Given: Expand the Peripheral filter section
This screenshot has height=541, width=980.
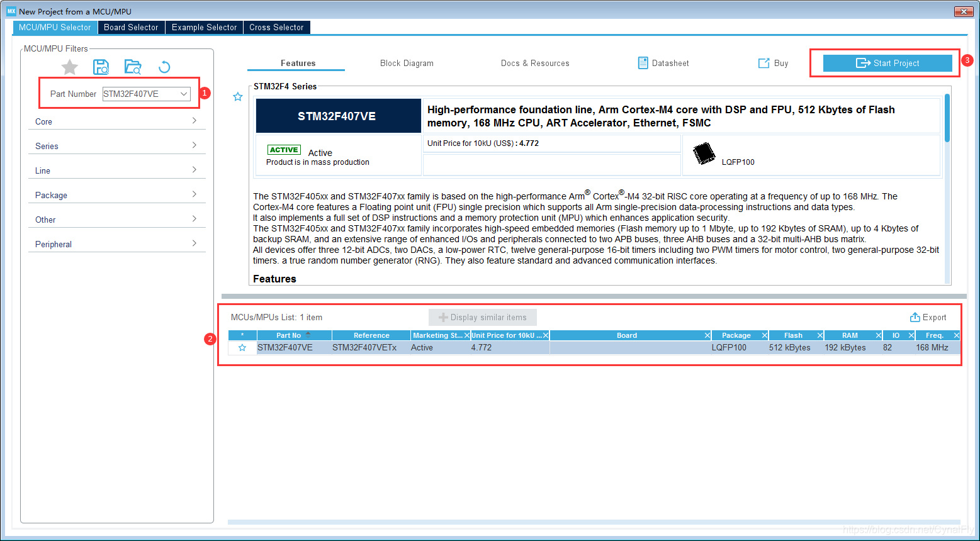Looking at the screenshot, I should coord(116,243).
